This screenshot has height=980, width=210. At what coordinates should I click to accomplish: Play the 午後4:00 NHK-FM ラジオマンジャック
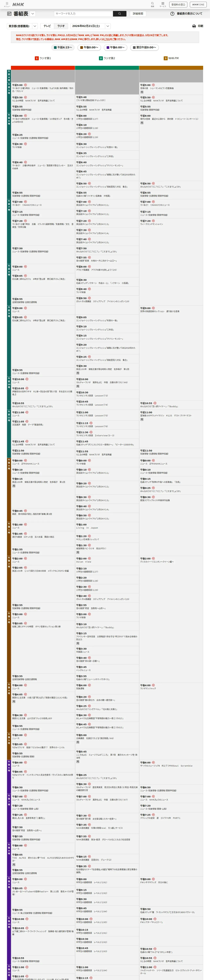click(154, 685)
